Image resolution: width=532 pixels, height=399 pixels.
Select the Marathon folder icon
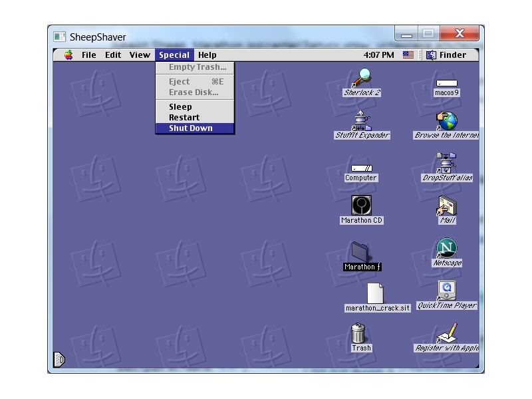point(360,251)
